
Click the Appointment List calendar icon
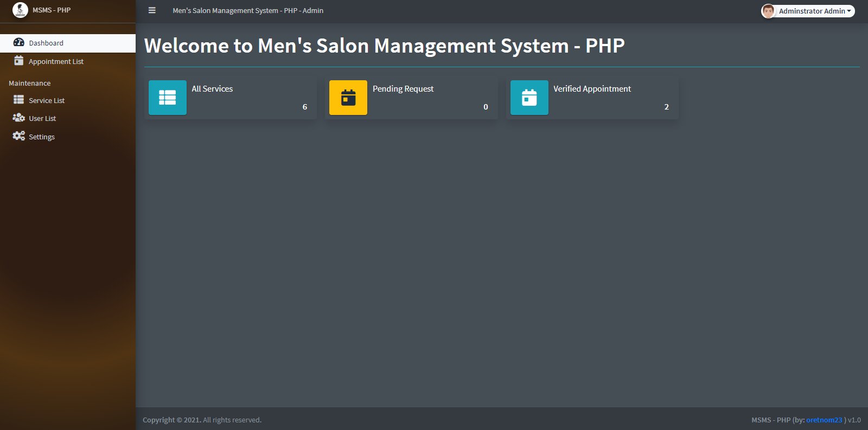[19, 60]
